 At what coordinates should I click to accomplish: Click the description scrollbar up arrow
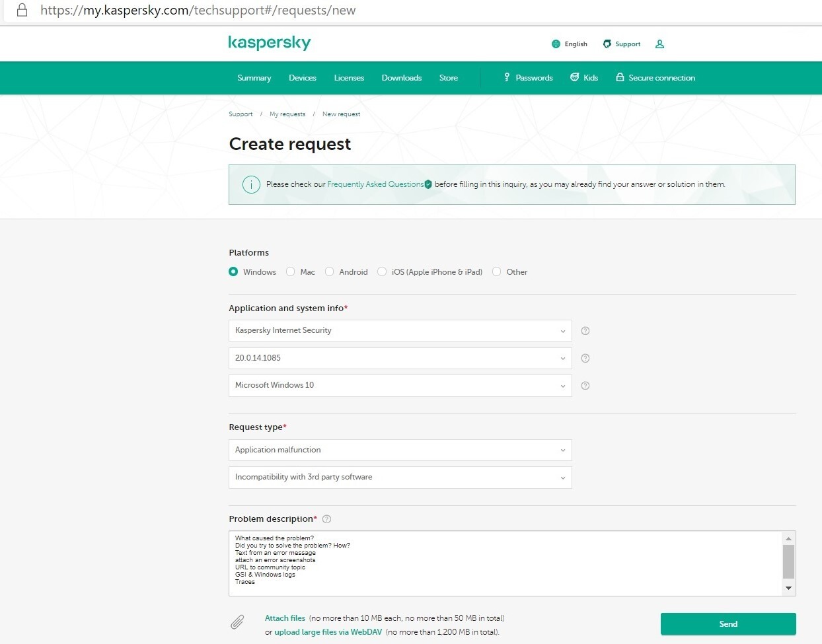point(788,538)
